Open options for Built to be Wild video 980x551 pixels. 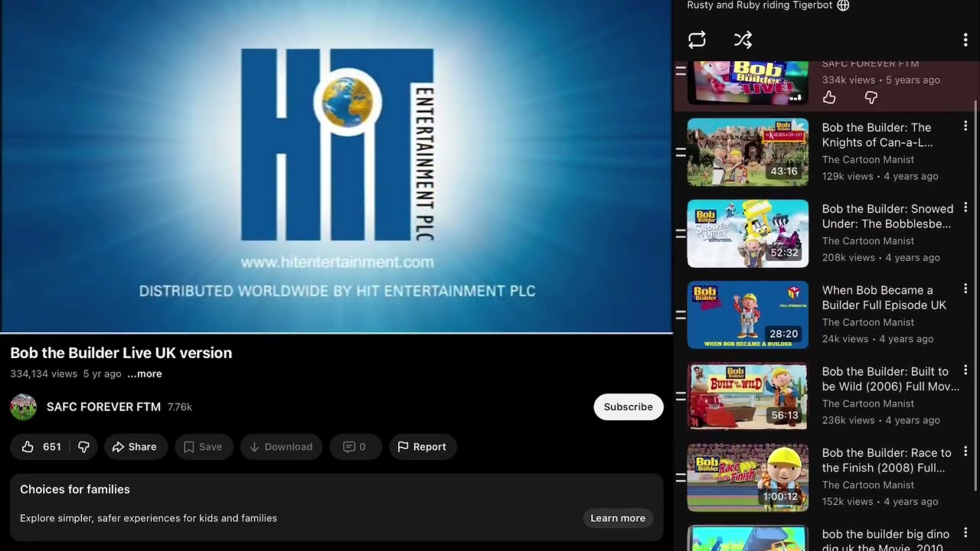[x=965, y=370]
